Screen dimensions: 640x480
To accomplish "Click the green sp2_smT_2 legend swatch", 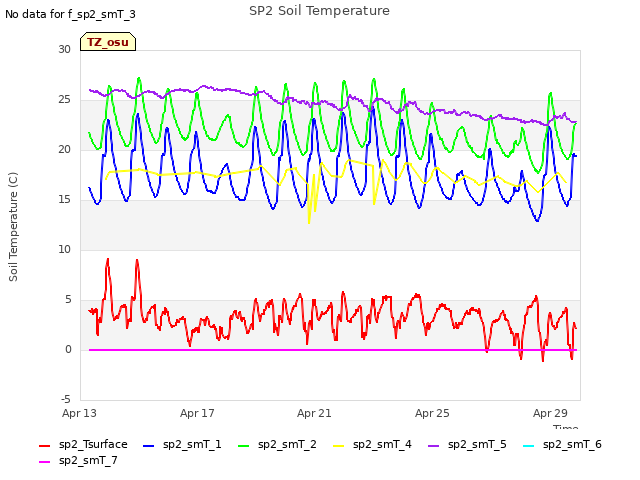I will [x=244, y=446].
